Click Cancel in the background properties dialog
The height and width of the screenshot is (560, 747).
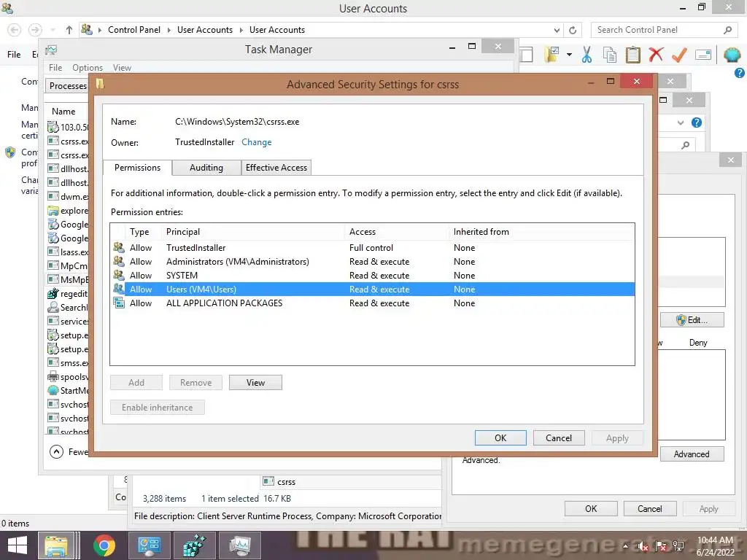point(649,508)
